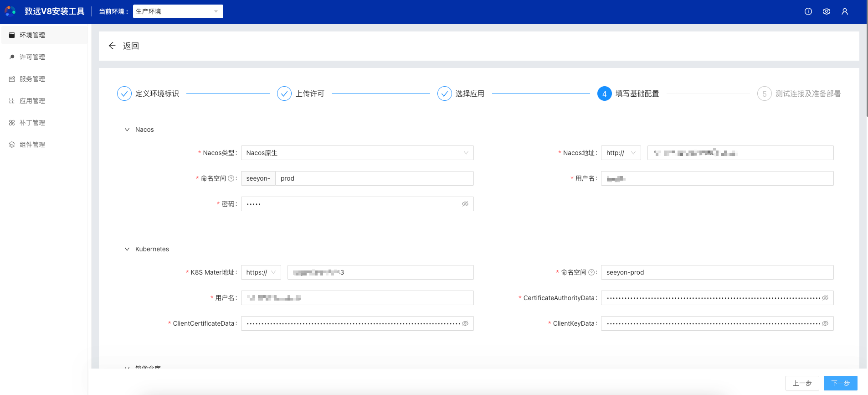Click the 上一步 button
This screenshot has height=395, width=868.
[x=802, y=383]
